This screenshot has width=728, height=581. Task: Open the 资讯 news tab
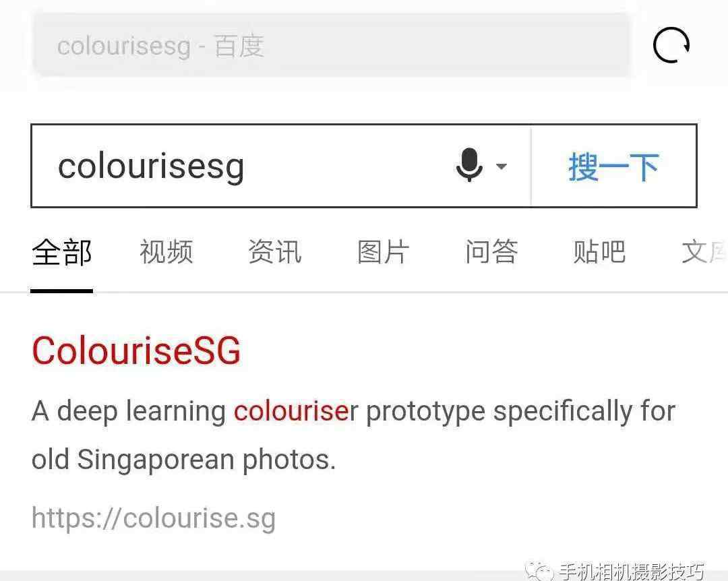tap(275, 252)
